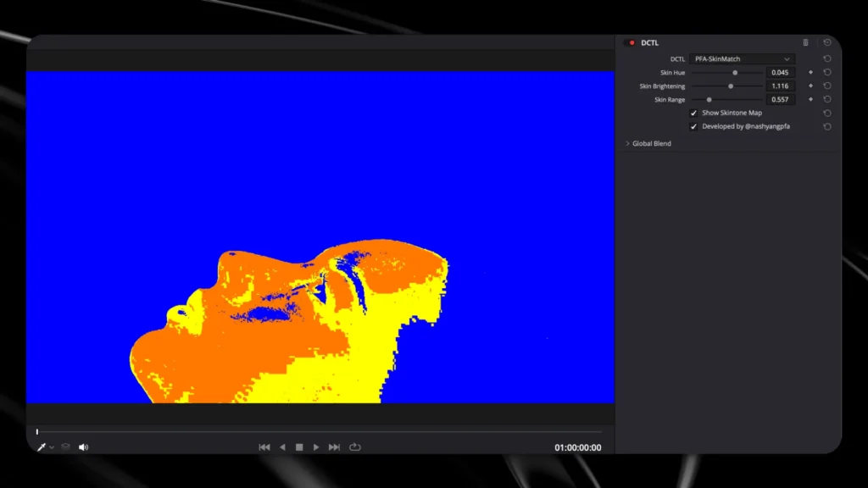Select the eyedropper qualifier tool
This screenshot has height=488, width=868.
tap(42, 447)
